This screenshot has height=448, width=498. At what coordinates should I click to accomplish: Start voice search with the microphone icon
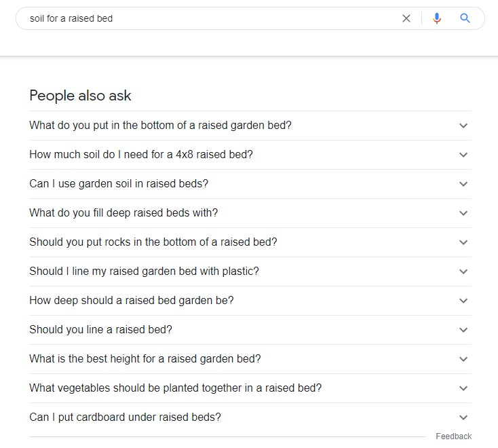tap(437, 18)
